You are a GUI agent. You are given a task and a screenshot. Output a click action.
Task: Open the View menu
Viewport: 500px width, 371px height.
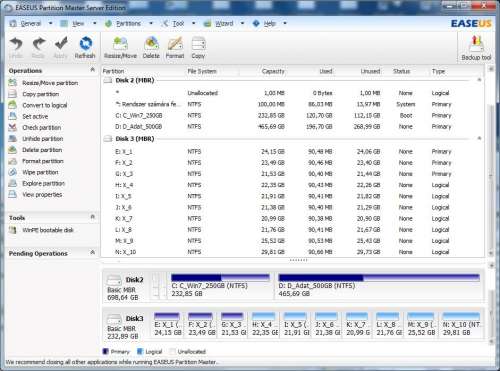click(78, 23)
